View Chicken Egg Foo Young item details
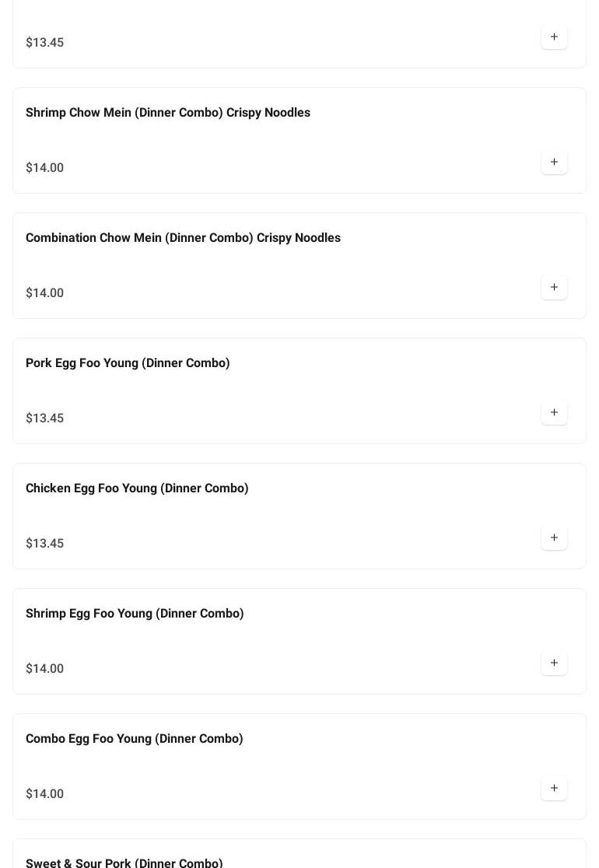 (137, 488)
